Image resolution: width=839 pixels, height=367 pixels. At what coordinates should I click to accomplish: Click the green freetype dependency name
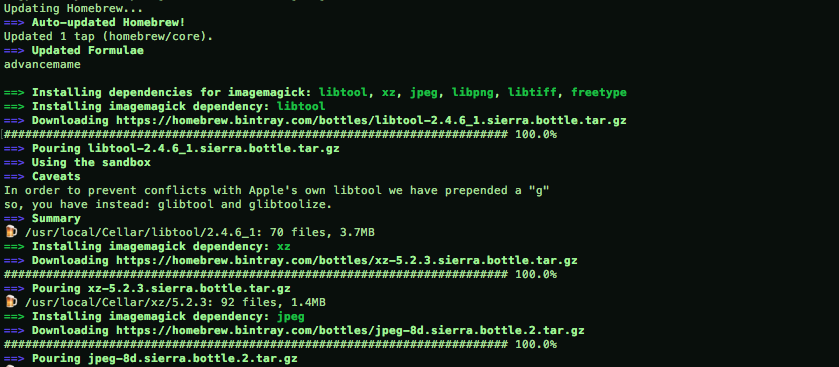[x=599, y=93]
